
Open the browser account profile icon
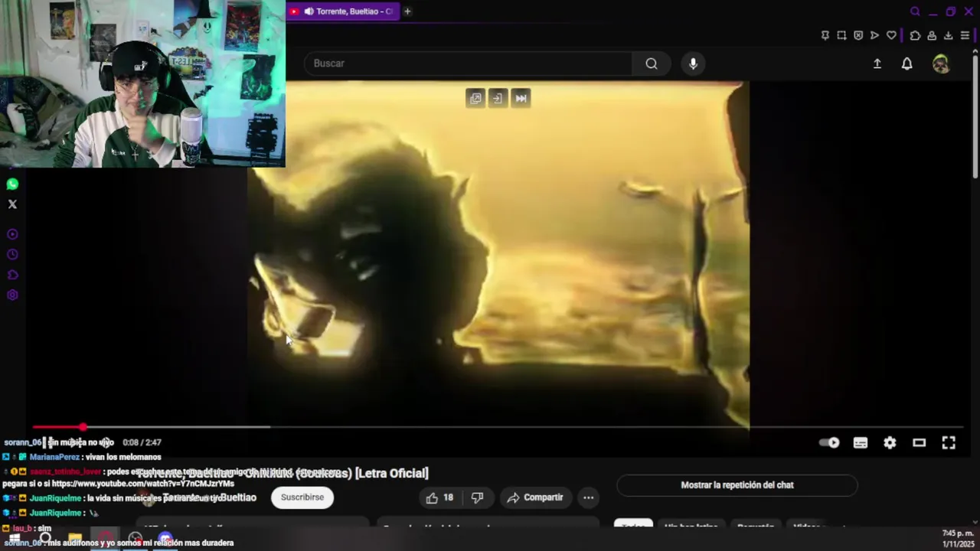point(932,35)
